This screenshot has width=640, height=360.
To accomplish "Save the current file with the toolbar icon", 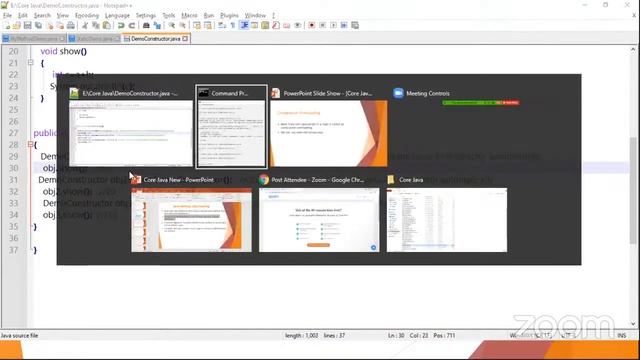I will click(27, 25).
